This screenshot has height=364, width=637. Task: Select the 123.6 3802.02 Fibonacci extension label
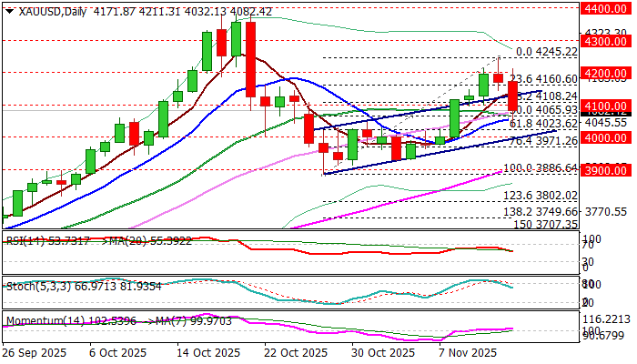pos(541,196)
